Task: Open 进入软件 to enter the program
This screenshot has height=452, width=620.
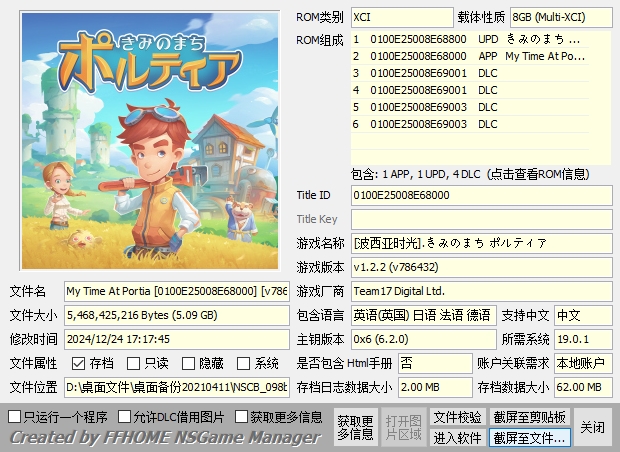Action: [457, 438]
